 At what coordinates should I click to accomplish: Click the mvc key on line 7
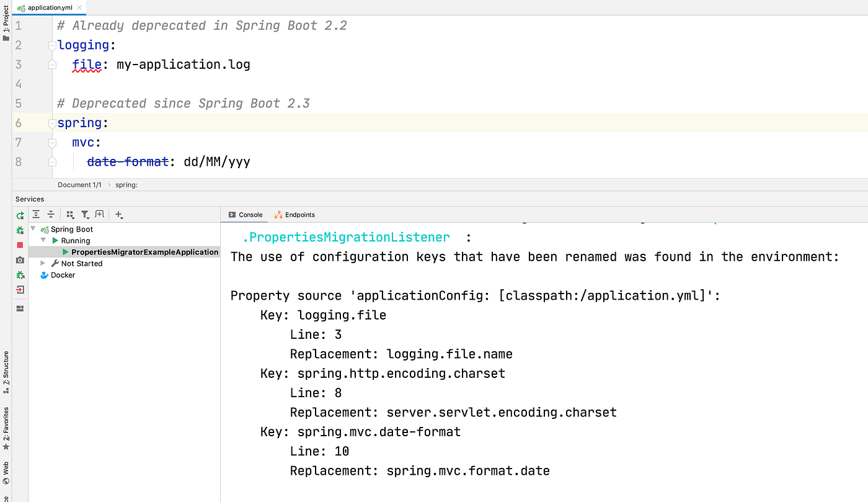pyautogui.click(x=83, y=143)
